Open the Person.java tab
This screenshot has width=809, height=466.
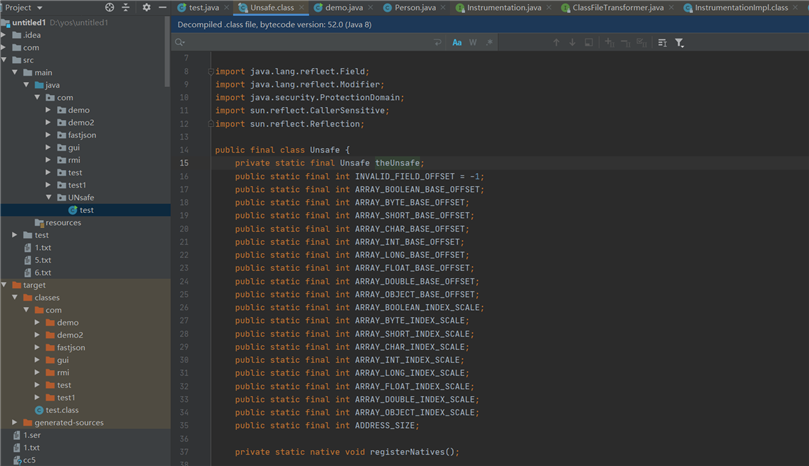[x=415, y=7]
